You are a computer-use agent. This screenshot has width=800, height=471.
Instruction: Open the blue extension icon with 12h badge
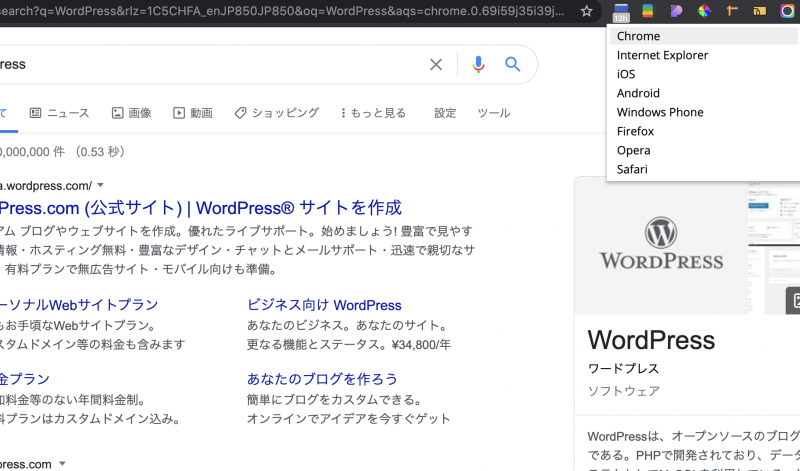620,12
